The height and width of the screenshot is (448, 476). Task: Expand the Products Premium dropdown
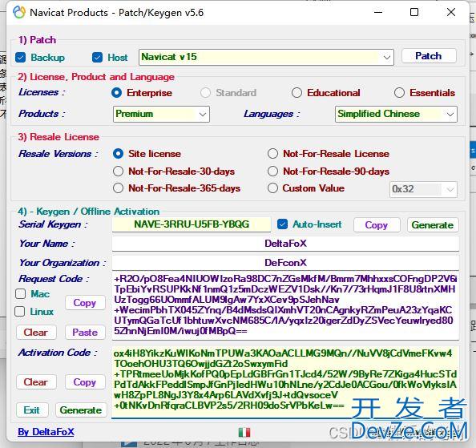[x=161, y=114]
